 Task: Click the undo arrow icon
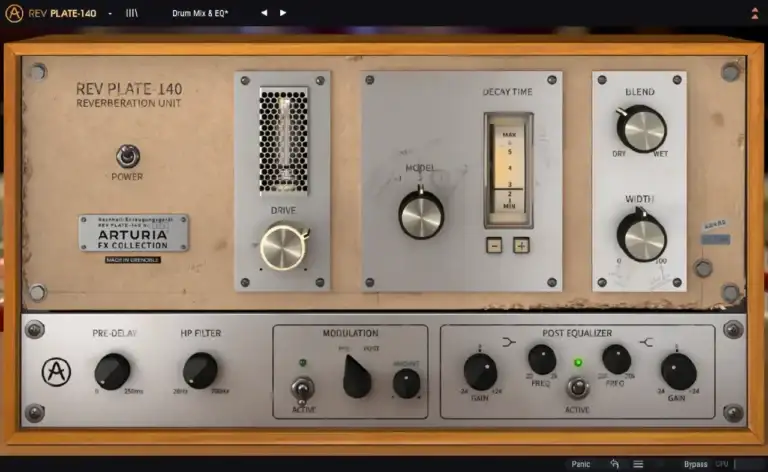coord(615,464)
